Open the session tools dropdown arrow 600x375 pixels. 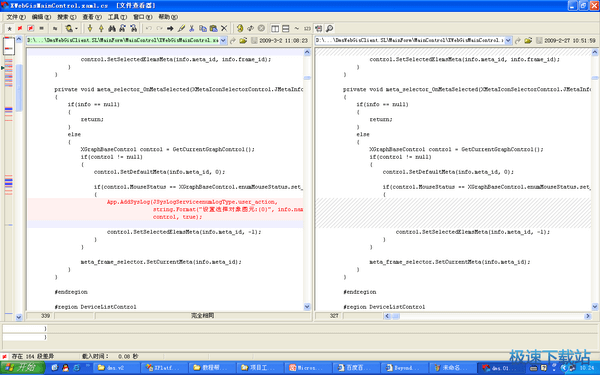point(76,28)
